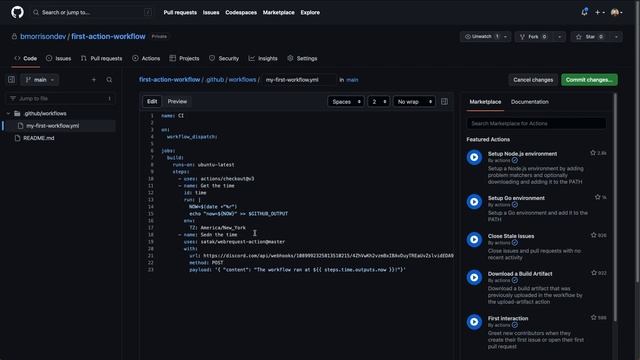Screen dimensions: 640x360
Task: Open the notifications bell
Action: [584, 12]
